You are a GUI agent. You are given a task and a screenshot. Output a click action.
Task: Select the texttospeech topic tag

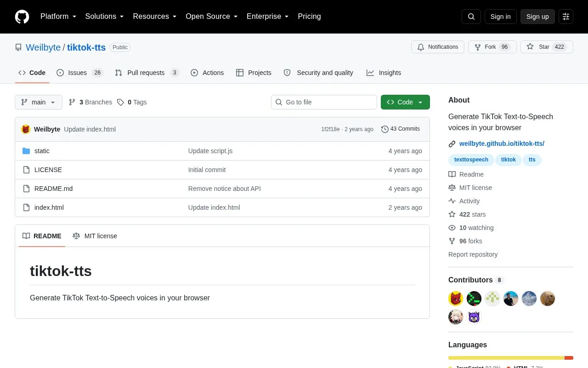pyautogui.click(x=471, y=160)
